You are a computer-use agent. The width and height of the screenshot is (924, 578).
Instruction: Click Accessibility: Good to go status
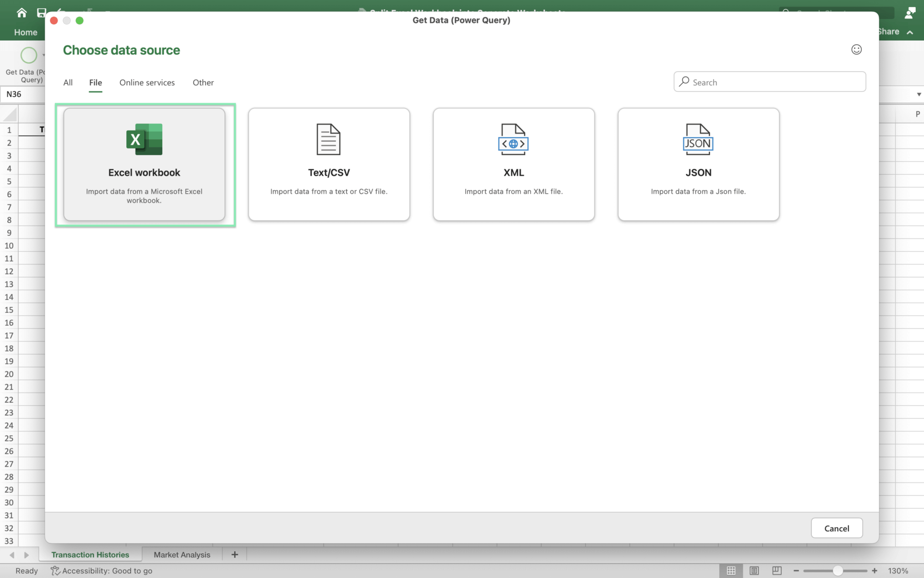(102, 571)
